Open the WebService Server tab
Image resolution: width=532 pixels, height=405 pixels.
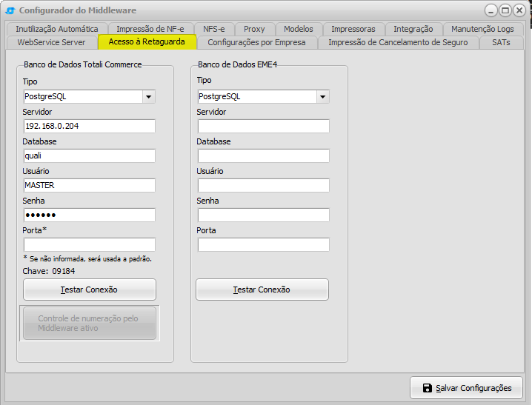pos(51,42)
